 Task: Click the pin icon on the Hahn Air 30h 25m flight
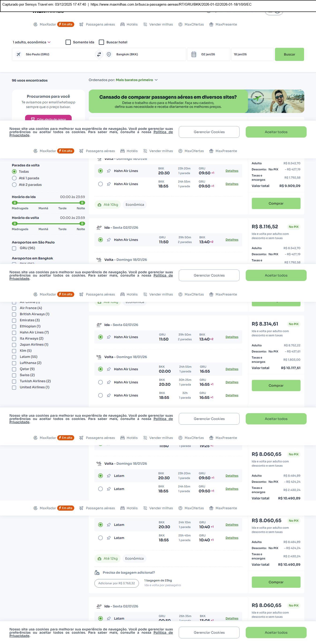coord(109,382)
